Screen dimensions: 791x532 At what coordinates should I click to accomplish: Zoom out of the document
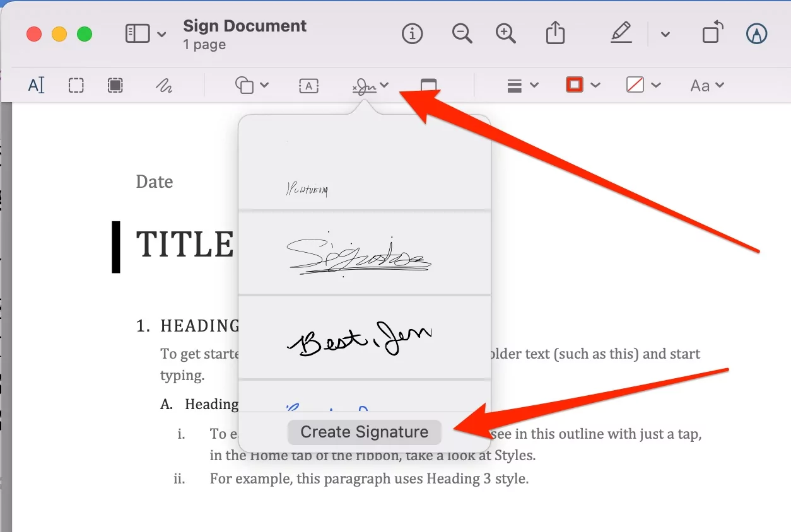click(462, 33)
